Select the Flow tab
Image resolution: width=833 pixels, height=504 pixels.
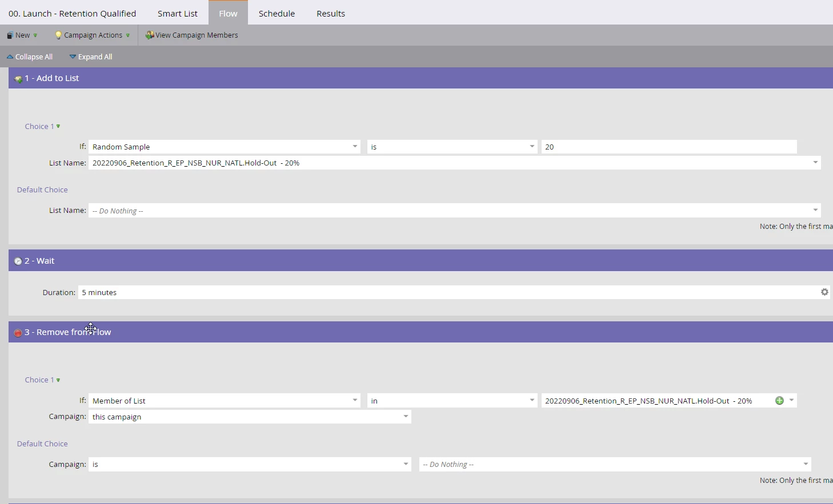pyautogui.click(x=228, y=13)
